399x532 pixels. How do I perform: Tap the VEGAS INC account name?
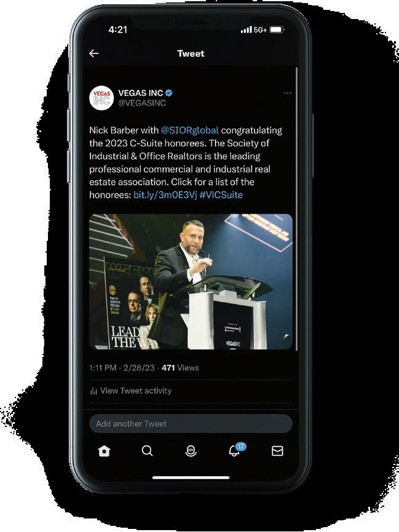click(x=141, y=93)
